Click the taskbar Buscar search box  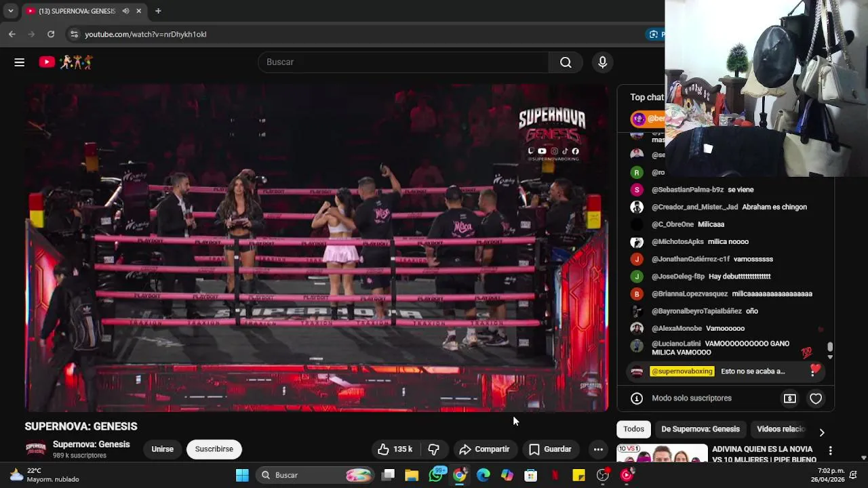(x=315, y=475)
